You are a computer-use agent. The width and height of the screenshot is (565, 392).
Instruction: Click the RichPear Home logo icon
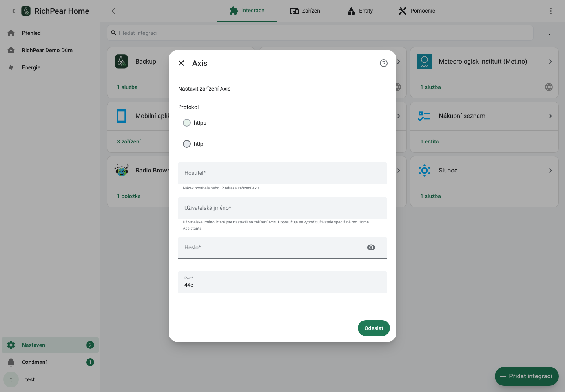click(x=26, y=11)
